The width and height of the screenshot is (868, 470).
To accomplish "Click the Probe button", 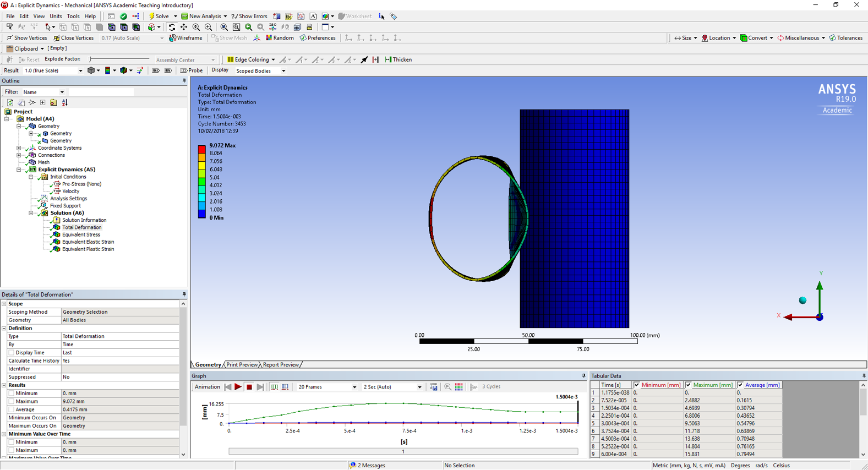I will [192, 70].
